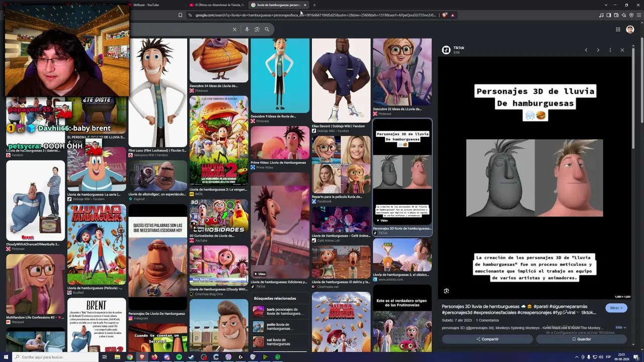Image resolution: width=644 pixels, height=362 pixels.
Task: Go to the previous image in preview panel
Action: click(x=586, y=50)
